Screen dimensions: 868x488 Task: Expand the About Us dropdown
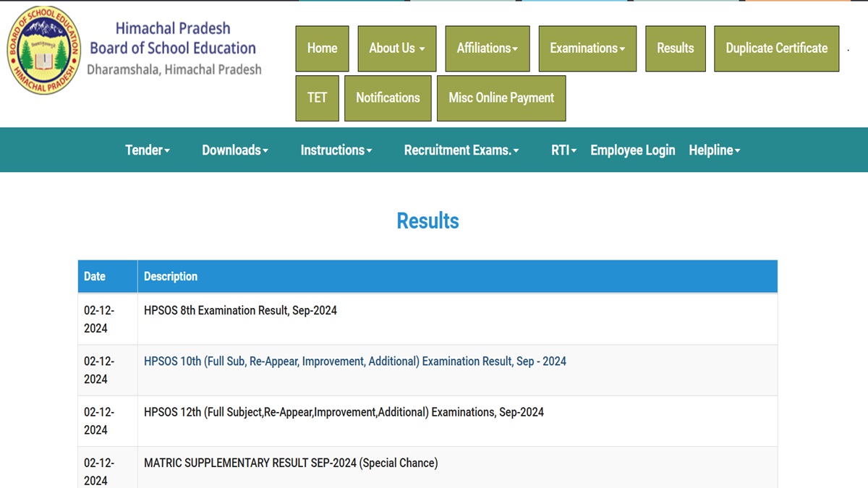[397, 48]
